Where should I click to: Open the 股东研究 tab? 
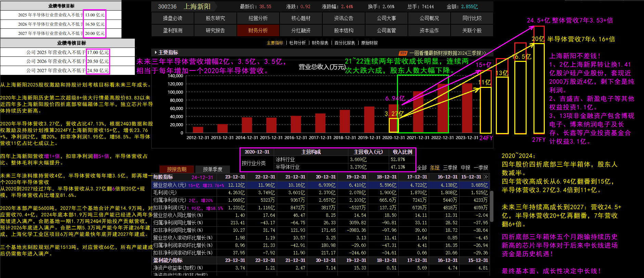click(x=215, y=18)
